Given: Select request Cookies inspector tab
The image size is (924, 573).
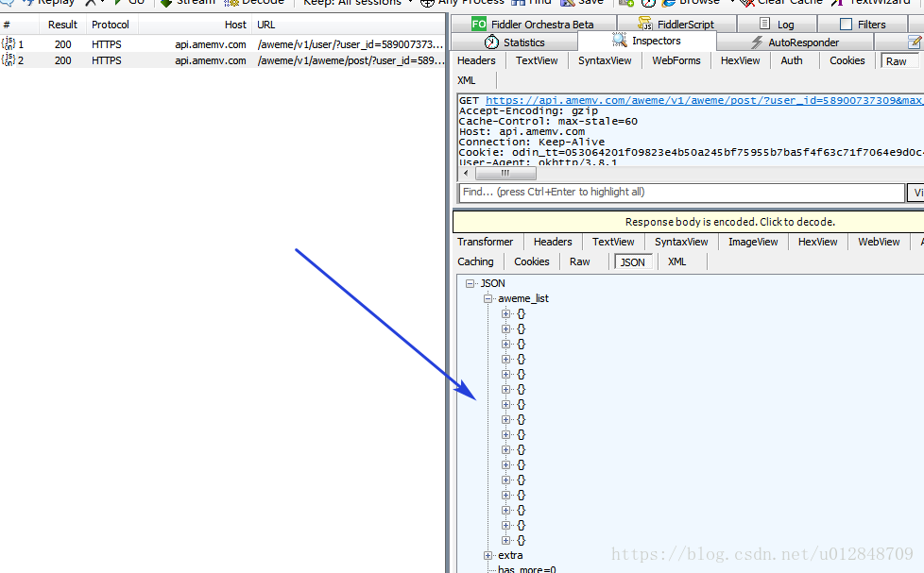Looking at the screenshot, I should (x=847, y=60).
